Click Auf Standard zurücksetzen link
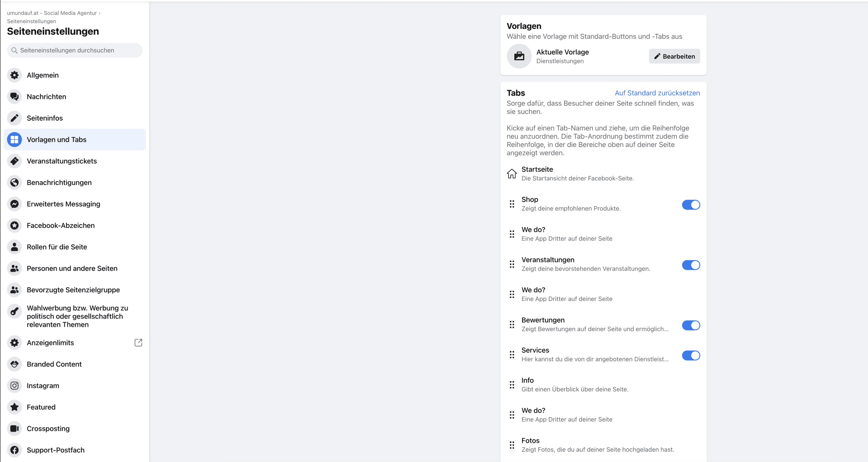The image size is (868, 462). pos(657,93)
